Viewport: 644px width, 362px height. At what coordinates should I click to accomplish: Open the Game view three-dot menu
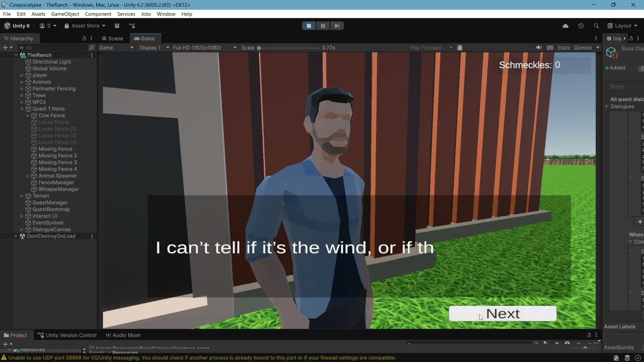click(597, 38)
